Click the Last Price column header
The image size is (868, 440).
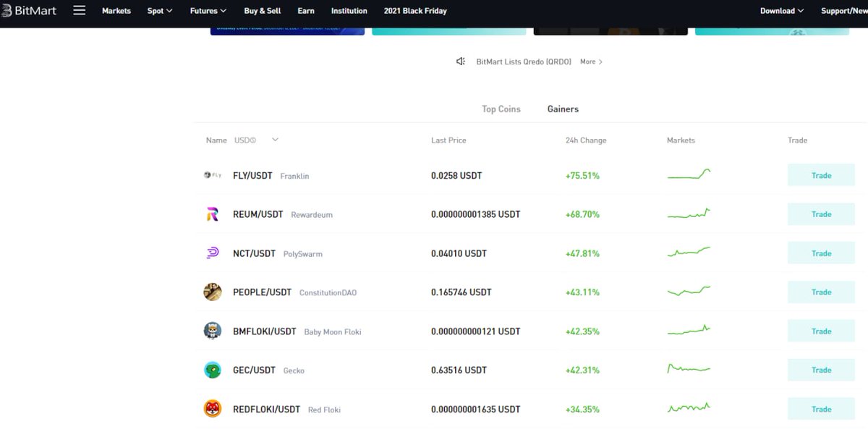pos(448,140)
